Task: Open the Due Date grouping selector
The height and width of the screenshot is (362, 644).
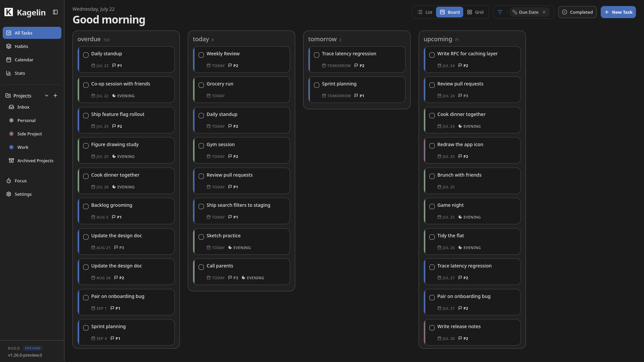Action: coord(526,12)
